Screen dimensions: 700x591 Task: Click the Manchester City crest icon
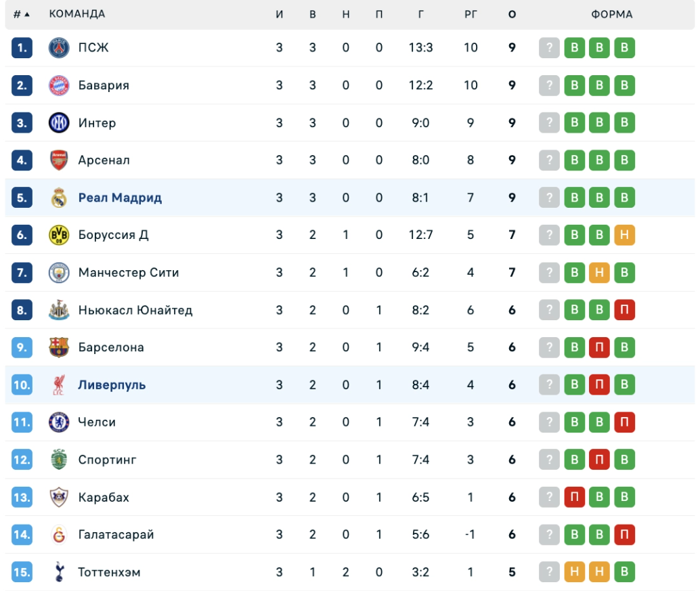59,273
